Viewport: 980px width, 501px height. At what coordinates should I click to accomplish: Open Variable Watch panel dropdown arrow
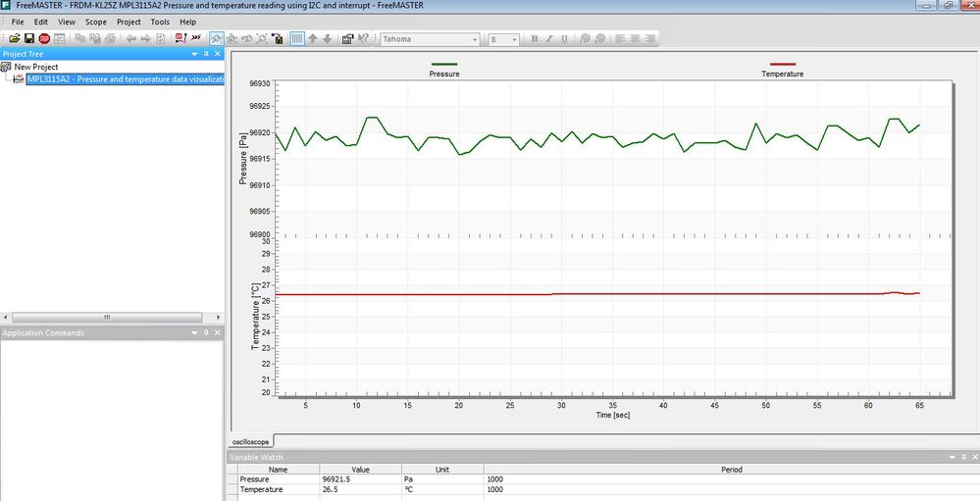(x=953, y=457)
